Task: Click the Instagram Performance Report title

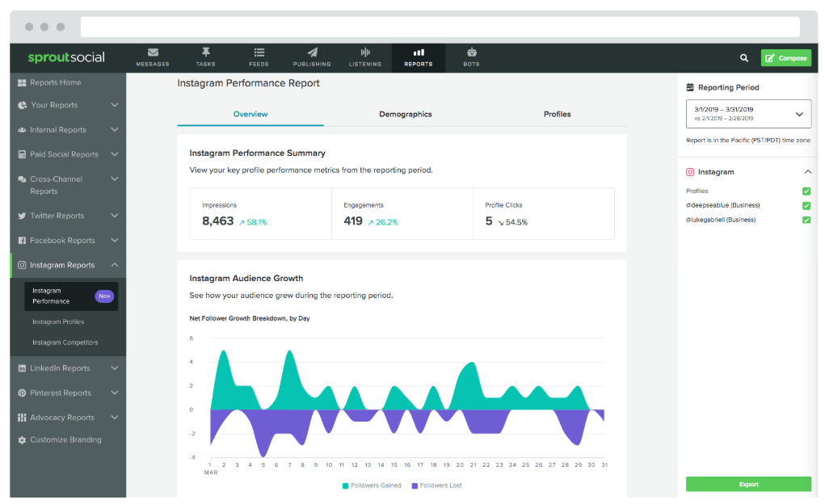Action: (248, 83)
